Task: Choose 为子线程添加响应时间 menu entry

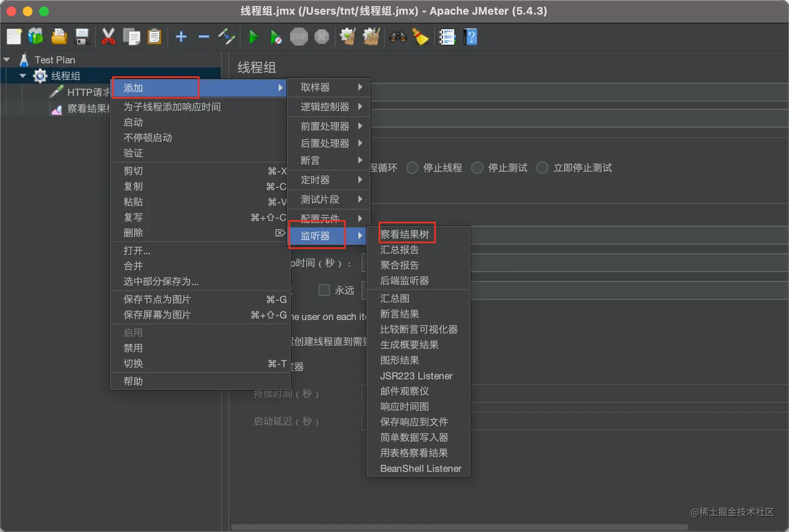Action: [x=199, y=106]
